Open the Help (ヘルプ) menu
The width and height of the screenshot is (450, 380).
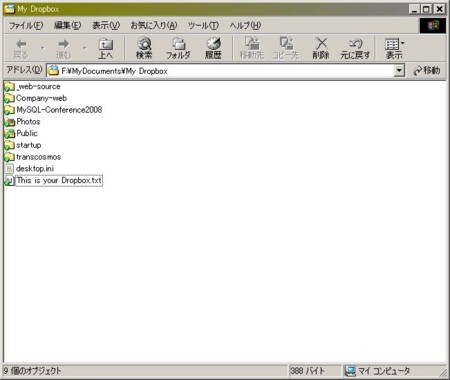(245, 25)
